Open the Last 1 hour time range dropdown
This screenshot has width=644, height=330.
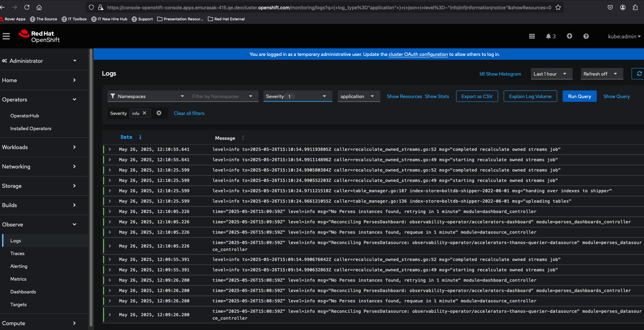tap(551, 74)
